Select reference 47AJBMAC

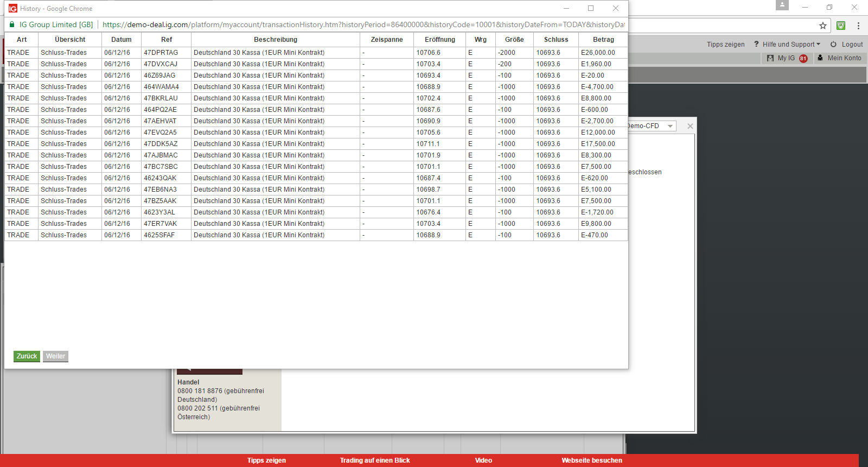click(x=161, y=155)
